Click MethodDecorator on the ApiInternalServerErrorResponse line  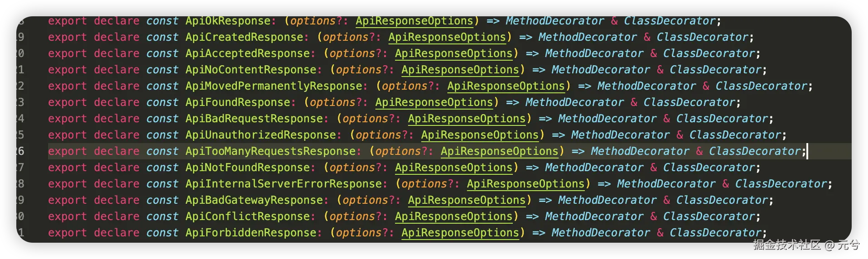(666, 184)
